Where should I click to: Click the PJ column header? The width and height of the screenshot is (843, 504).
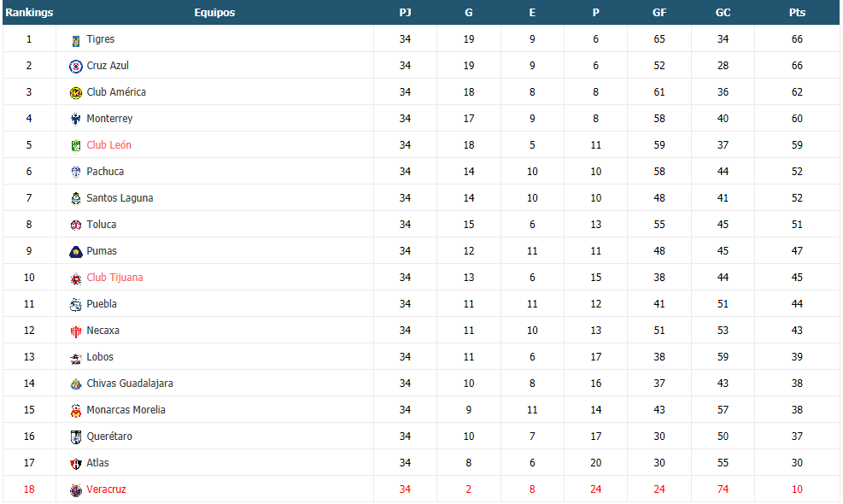click(405, 12)
